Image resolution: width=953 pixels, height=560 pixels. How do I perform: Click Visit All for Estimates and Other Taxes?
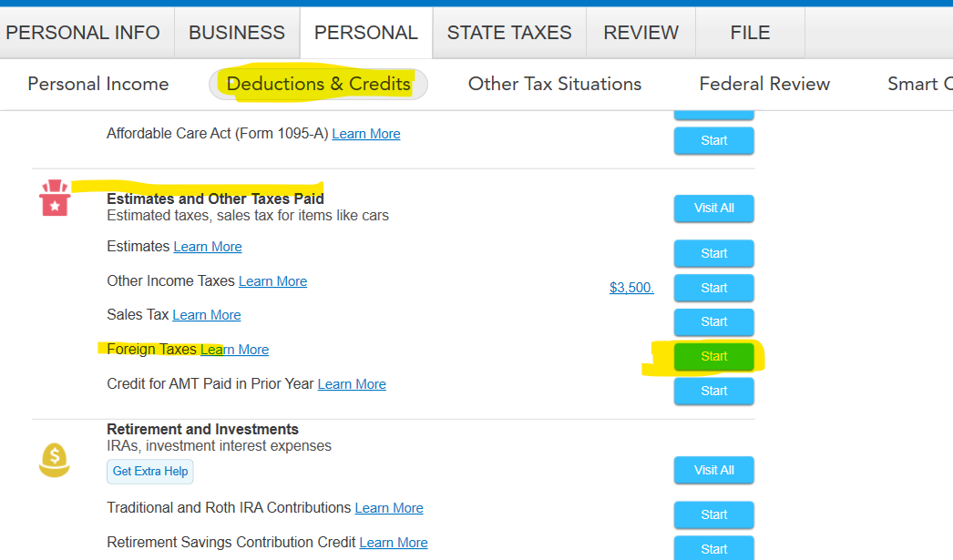coord(714,208)
